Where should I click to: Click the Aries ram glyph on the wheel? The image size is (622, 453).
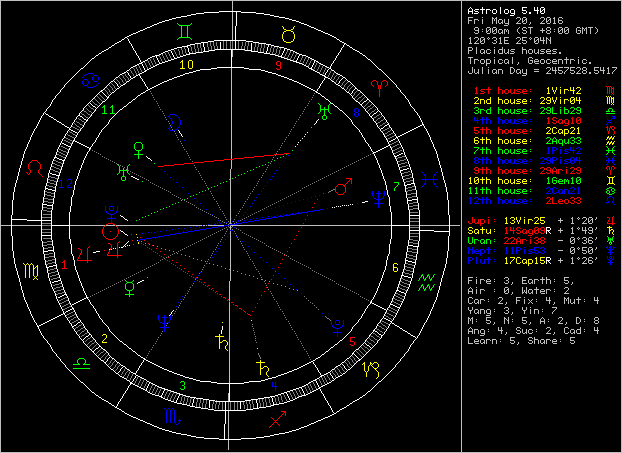coord(379,88)
